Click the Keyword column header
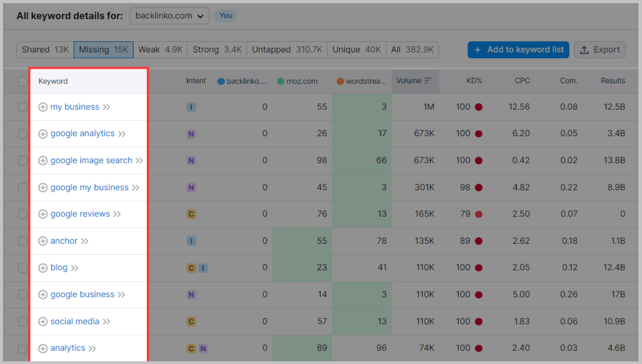The image size is (642, 364). 53,81
